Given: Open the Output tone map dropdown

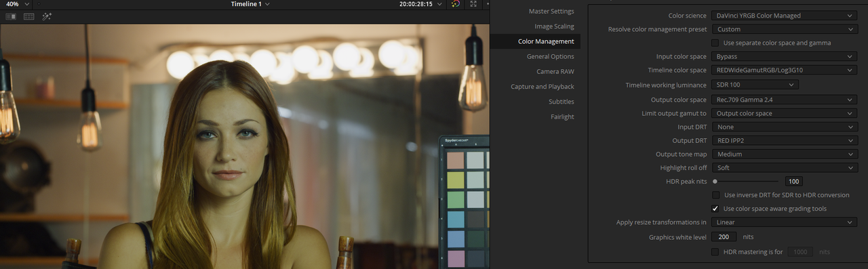Looking at the screenshot, I should (x=785, y=154).
